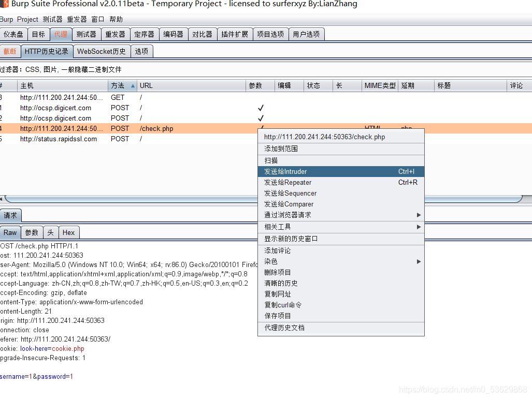This screenshot has width=532, height=399.
Task: Choose 发送给Repeater from context menu
Action: 341,182
